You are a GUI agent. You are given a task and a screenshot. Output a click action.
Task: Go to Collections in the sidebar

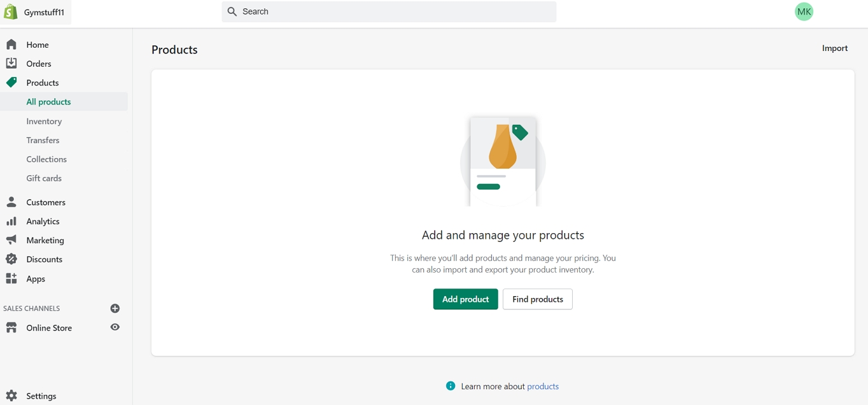pos(46,159)
